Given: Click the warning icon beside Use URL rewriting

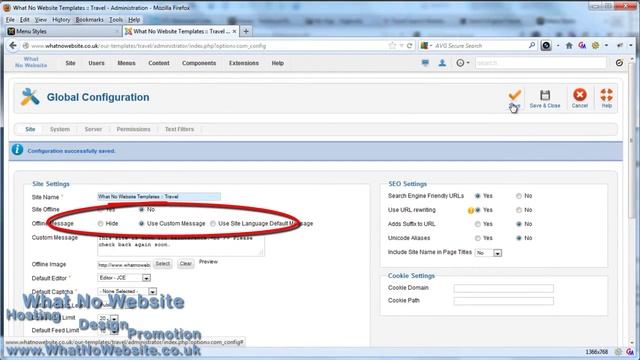Looking at the screenshot, I should (x=471, y=211).
